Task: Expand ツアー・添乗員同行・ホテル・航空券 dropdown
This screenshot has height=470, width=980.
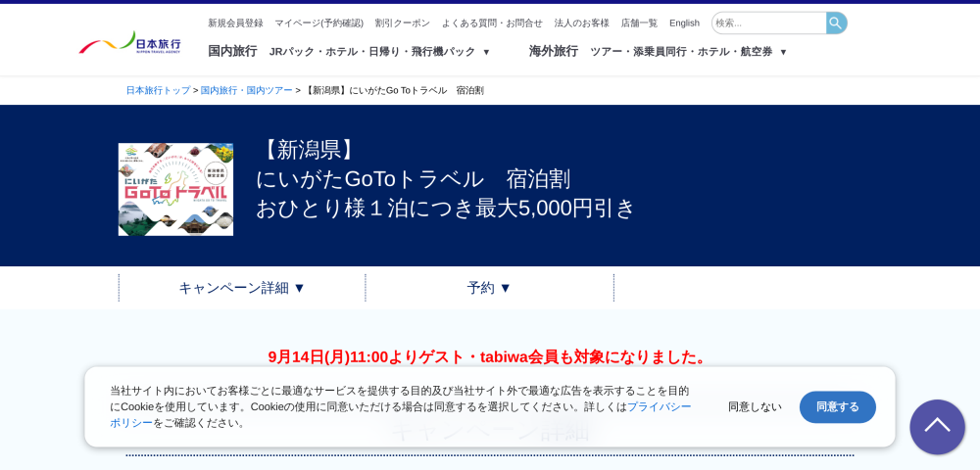Action: 688,52
